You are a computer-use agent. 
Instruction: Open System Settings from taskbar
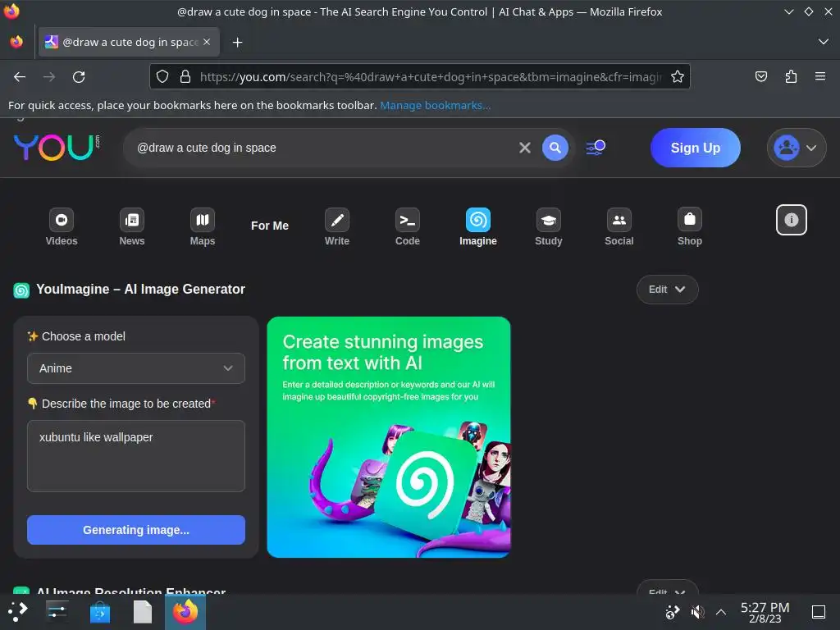[x=57, y=611]
